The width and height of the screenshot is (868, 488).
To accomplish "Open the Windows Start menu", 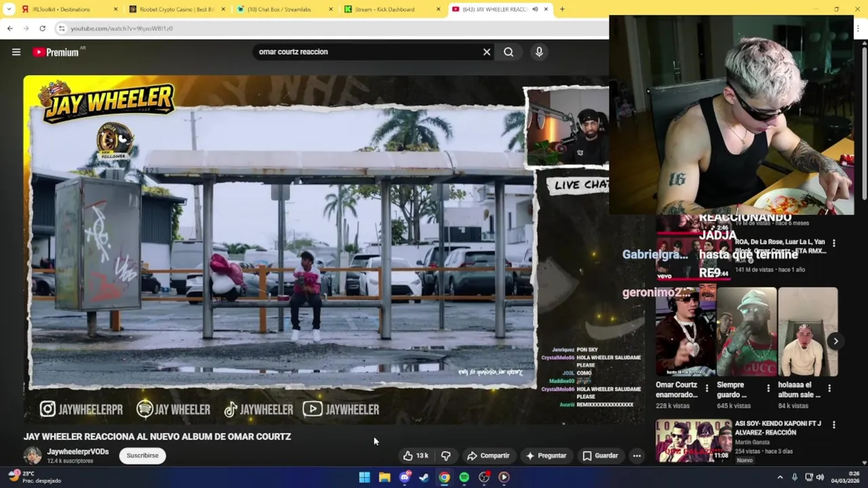I will [364, 477].
